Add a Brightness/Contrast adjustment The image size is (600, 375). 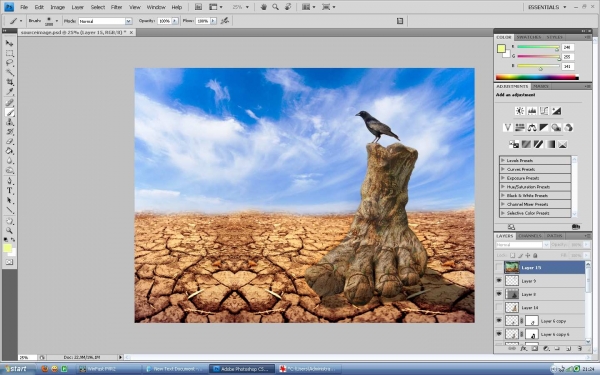[x=520, y=111]
